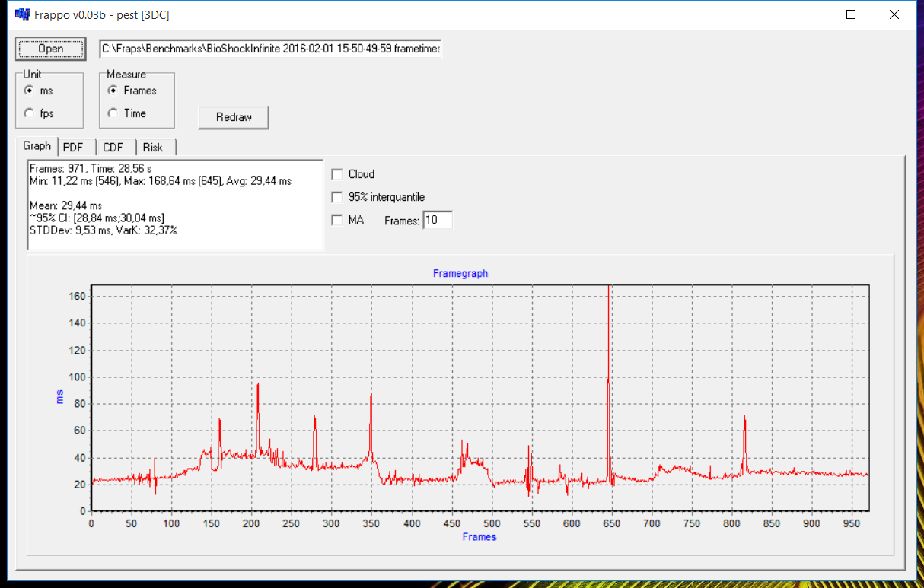This screenshot has height=588, width=924.
Task: Click the 'Mean: 29,44 ms' line
Action: [65, 205]
